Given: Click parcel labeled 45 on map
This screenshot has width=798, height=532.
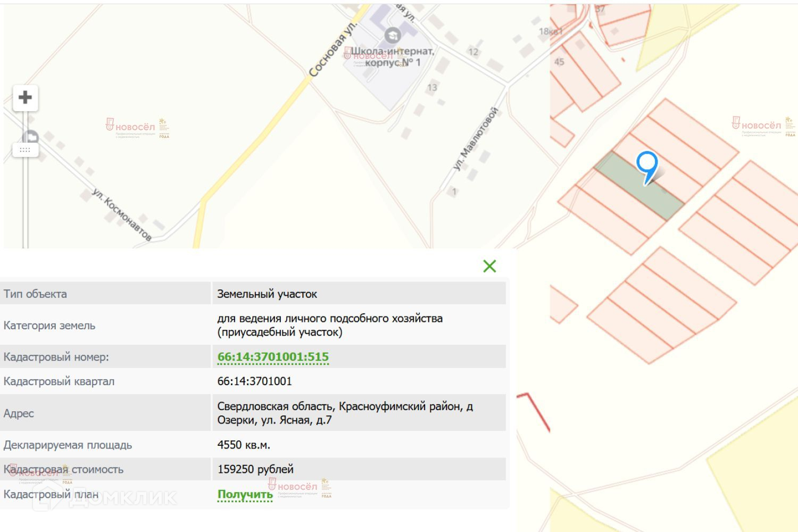Looking at the screenshot, I should [x=559, y=62].
